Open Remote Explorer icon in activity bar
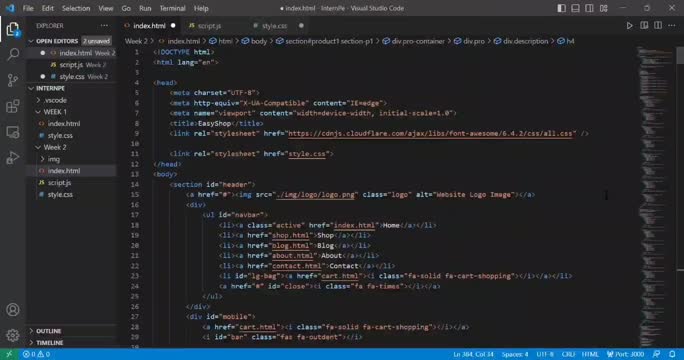 13,132
